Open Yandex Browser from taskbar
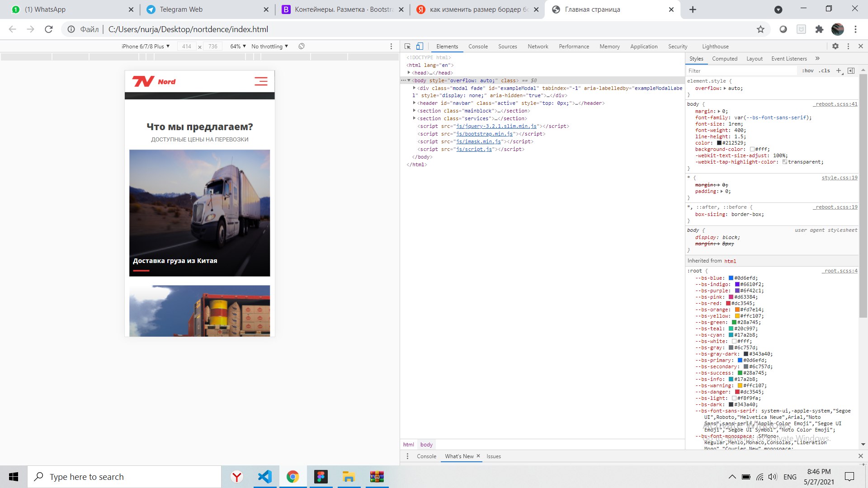Image resolution: width=868 pixels, height=488 pixels. [237, 477]
